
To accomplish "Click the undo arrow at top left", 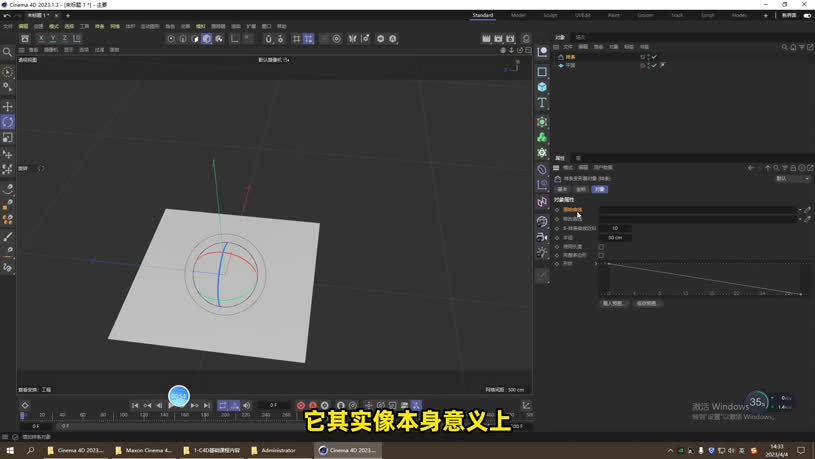I will pyautogui.click(x=7, y=16).
